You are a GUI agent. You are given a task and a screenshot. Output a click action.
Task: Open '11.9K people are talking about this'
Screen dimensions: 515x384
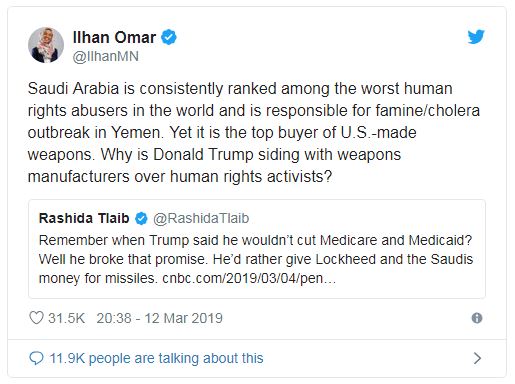pos(156,358)
